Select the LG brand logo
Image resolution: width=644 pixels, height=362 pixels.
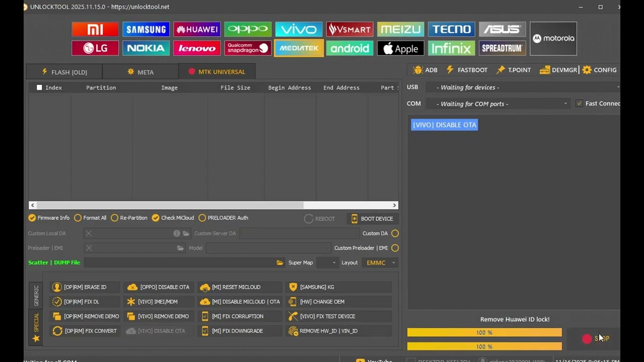[95, 48]
